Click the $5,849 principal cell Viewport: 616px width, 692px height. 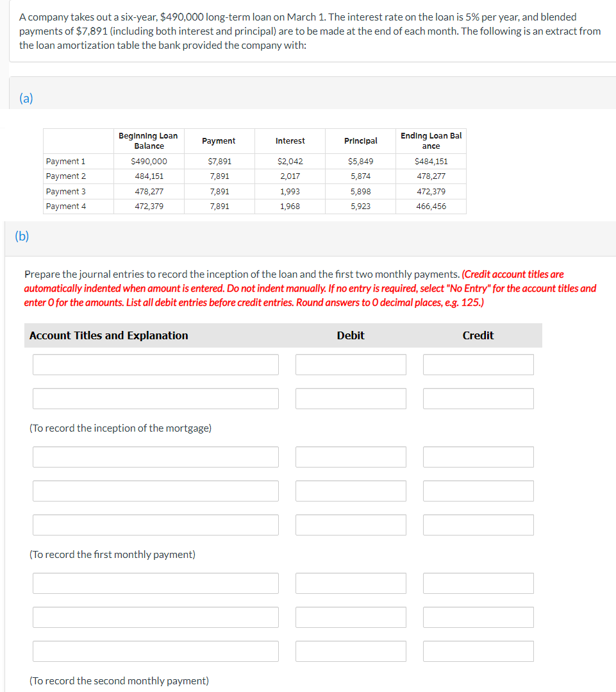[x=361, y=162]
